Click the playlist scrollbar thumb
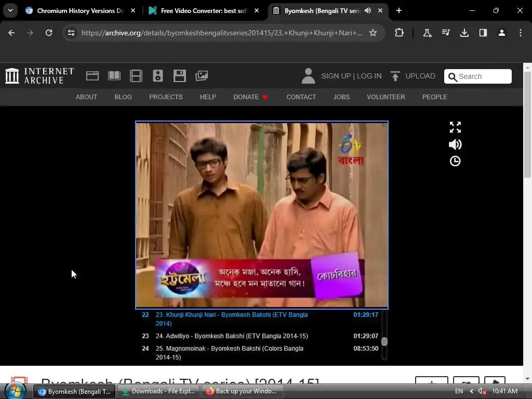Viewport: 532px width, 399px height. 384,341
